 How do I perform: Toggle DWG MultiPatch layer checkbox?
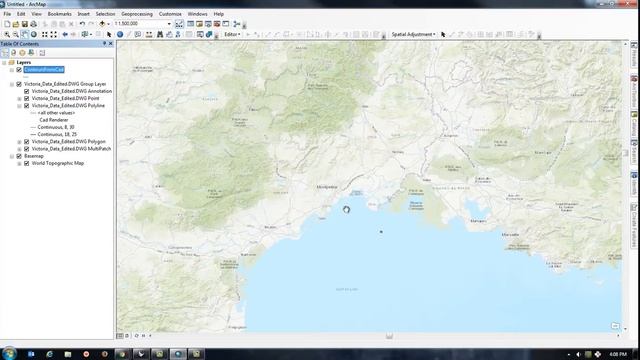coord(27,149)
